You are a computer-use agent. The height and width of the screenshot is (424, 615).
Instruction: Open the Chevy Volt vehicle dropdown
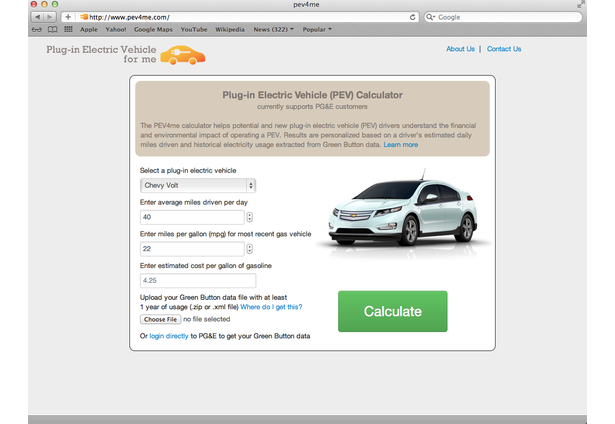pyautogui.click(x=198, y=186)
